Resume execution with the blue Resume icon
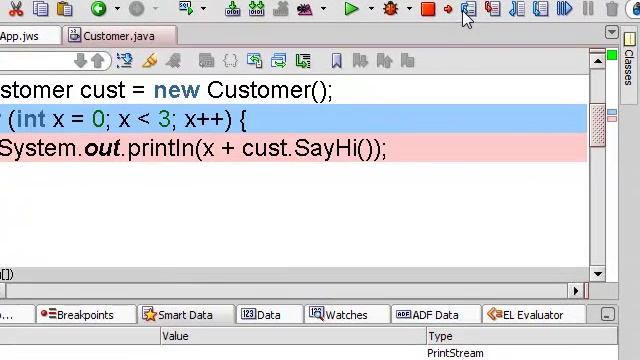Viewport: 640px width, 360px height. point(564,9)
